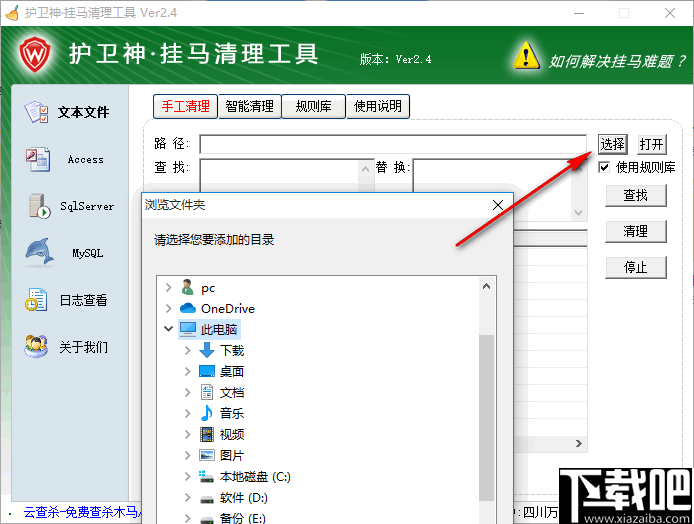Click the yellow warning triangle icon
The width and height of the screenshot is (694, 524).
(526, 56)
